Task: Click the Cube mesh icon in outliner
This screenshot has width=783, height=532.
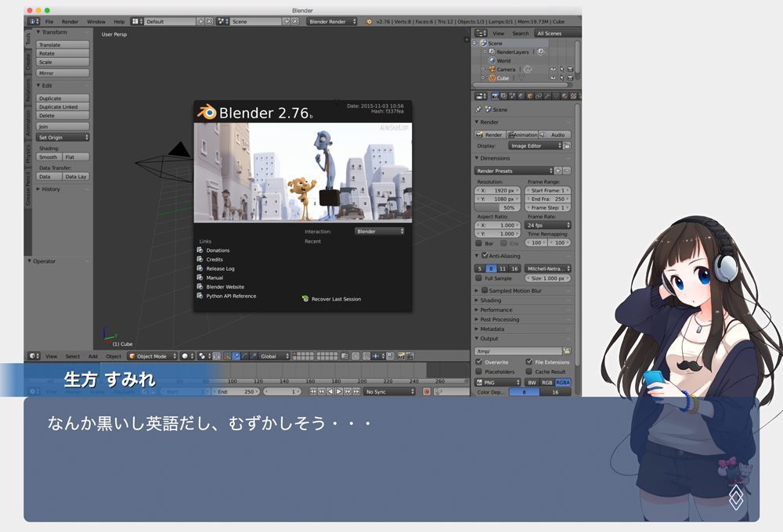Action: (x=492, y=78)
